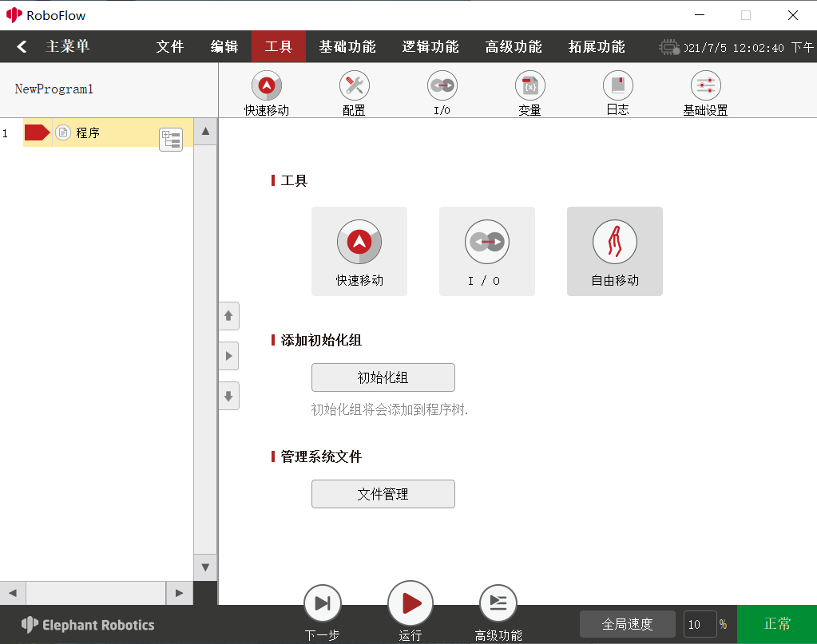This screenshot has height=644, width=817.
Task: Open the bottom 高级功能 icon button
Action: point(498,603)
